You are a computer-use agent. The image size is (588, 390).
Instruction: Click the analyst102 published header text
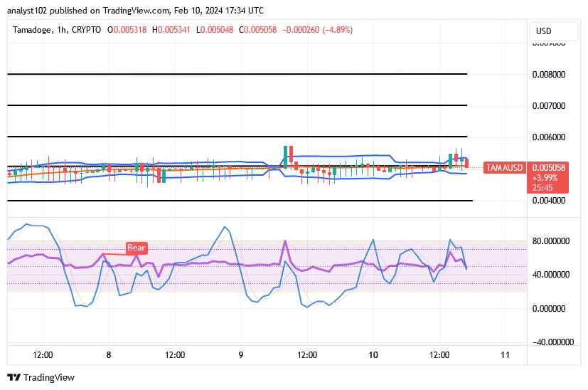(x=135, y=11)
